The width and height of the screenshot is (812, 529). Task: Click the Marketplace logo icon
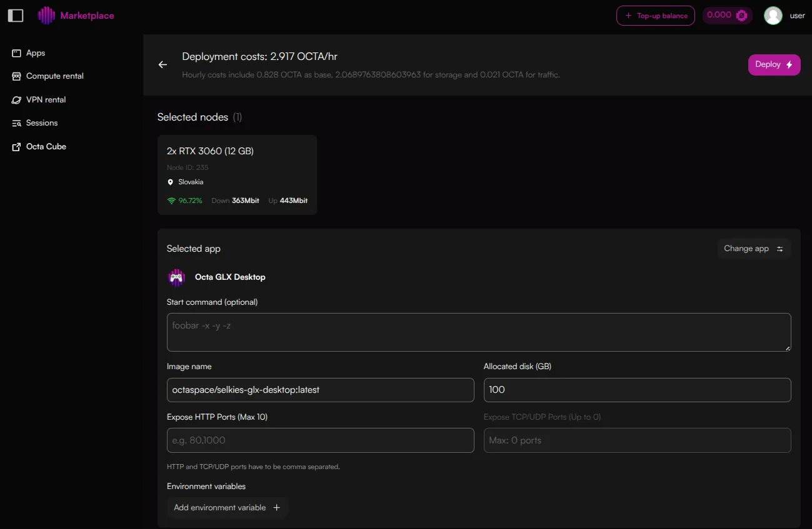coord(46,16)
